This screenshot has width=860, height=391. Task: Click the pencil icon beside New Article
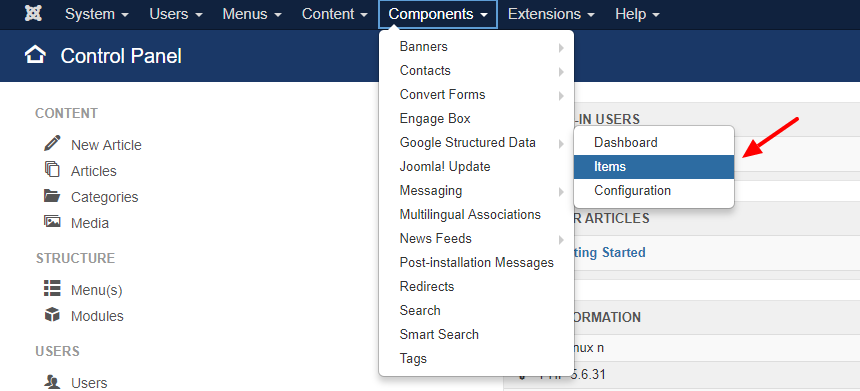[x=52, y=144]
